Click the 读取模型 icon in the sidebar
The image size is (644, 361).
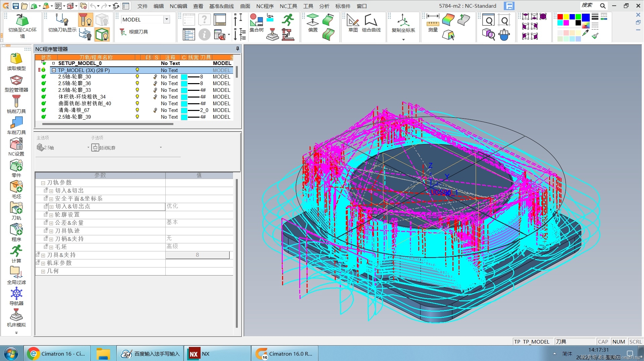click(16, 59)
